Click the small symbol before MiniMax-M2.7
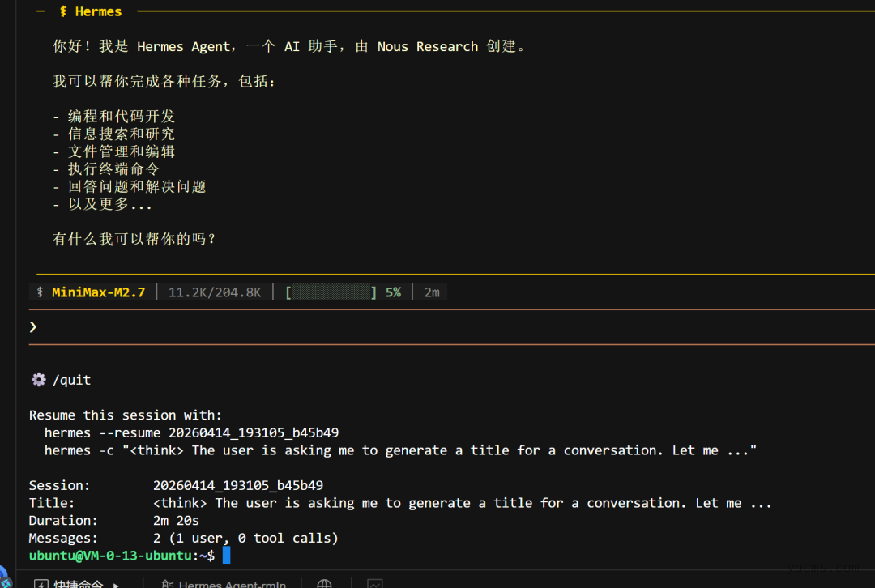This screenshot has width=875, height=588. (x=41, y=292)
